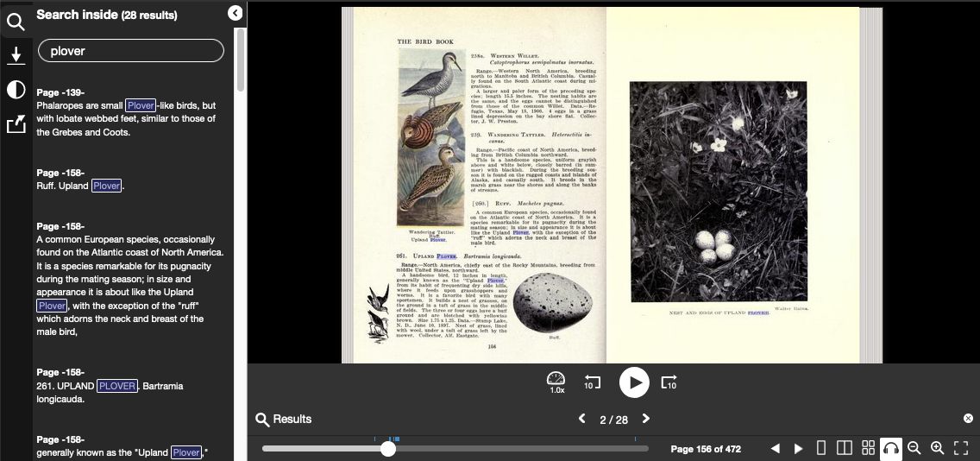Go to next search result
Viewport: 980px width, 461px height.
tap(645, 419)
